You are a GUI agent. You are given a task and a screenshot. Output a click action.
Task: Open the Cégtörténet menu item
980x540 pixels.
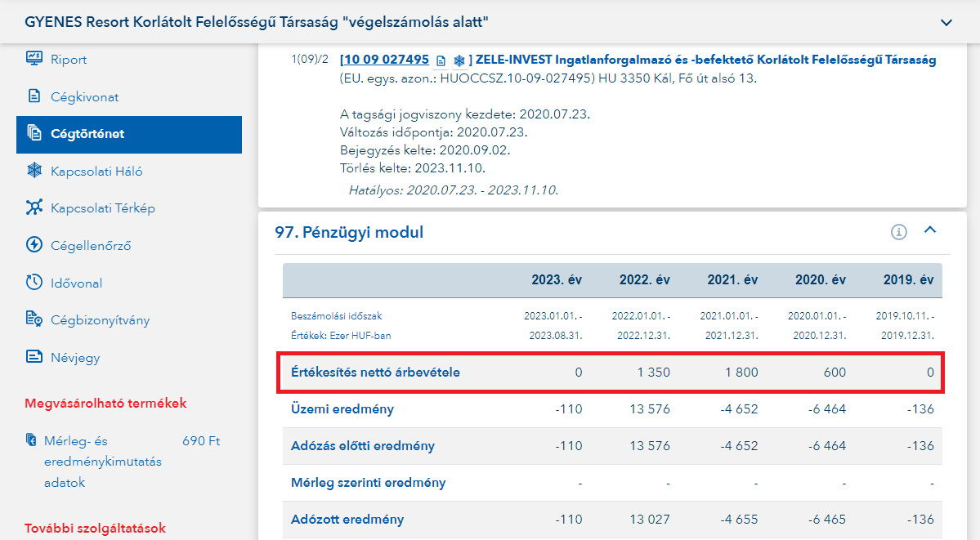(x=87, y=134)
